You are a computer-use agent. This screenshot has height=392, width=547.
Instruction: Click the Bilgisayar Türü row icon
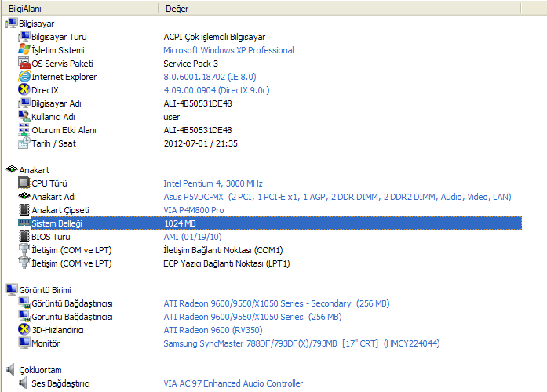tap(24, 36)
